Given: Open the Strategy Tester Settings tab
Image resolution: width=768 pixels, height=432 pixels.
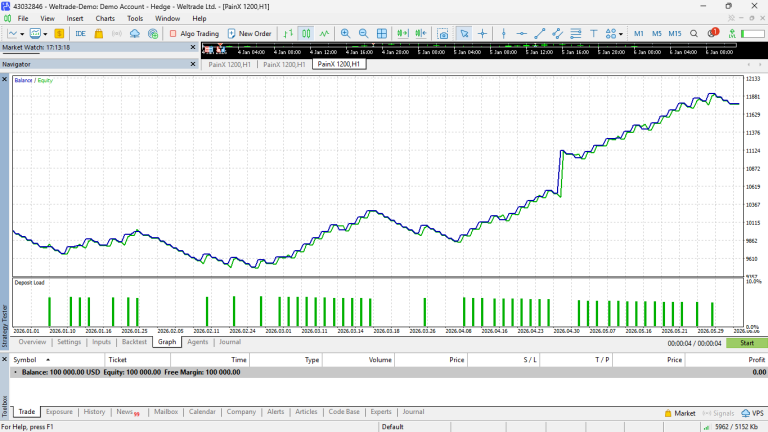Looking at the screenshot, I should tap(69, 342).
